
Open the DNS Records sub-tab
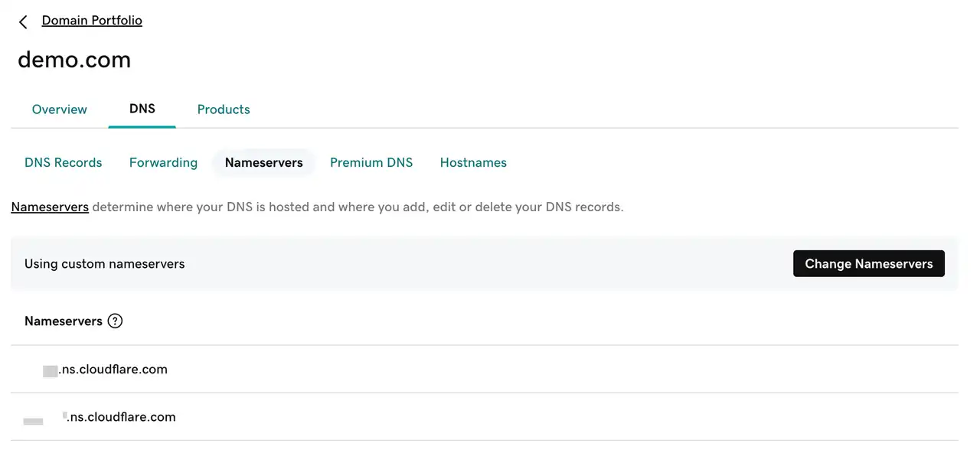click(x=63, y=162)
